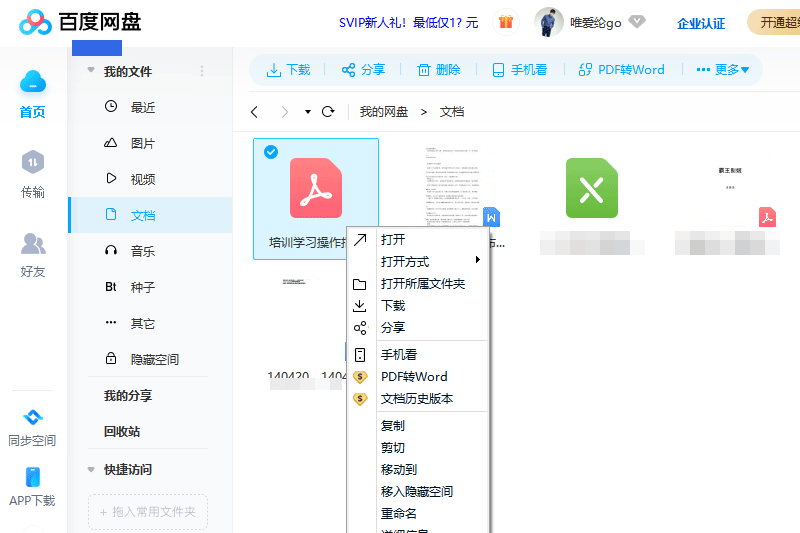This screenshot has height=533, width=800.
Task: Click the 开通超级会员 button
Action: point(774,22)
